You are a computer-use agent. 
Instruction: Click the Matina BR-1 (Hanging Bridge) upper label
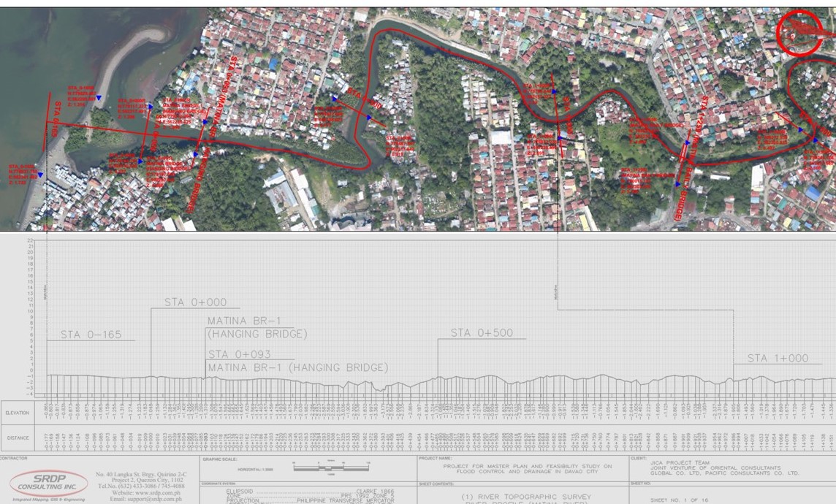click(x=256, y=327)
